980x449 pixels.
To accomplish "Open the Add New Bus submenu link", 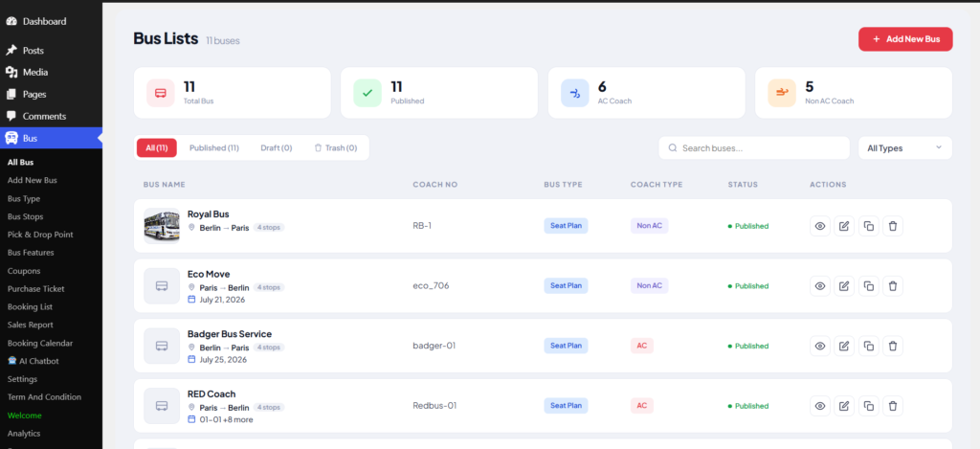I will [32, 180].
